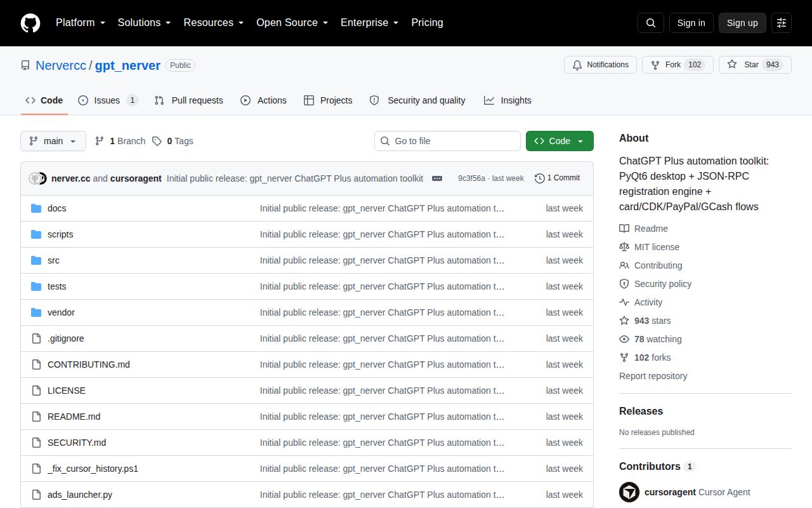Click the commit details ellipsis icon
The width and height of the screenshot is (812, 508).
tap(437, 178)
